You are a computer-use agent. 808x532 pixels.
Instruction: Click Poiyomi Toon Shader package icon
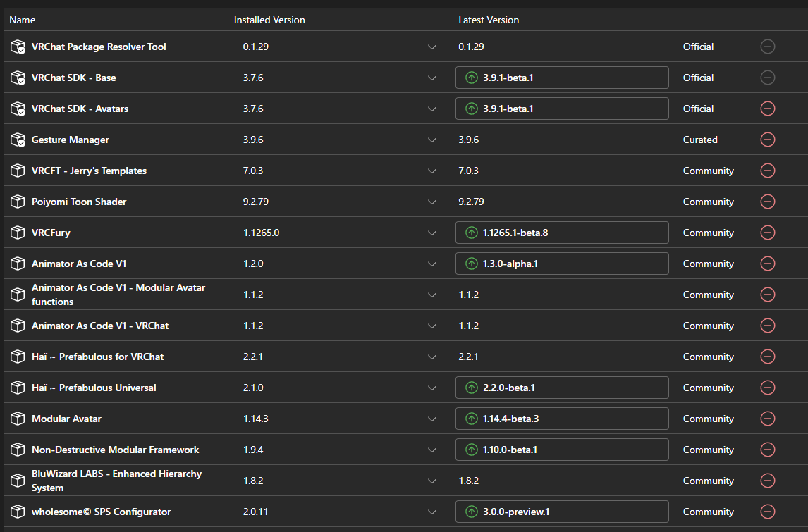click(x=18, y=202)
